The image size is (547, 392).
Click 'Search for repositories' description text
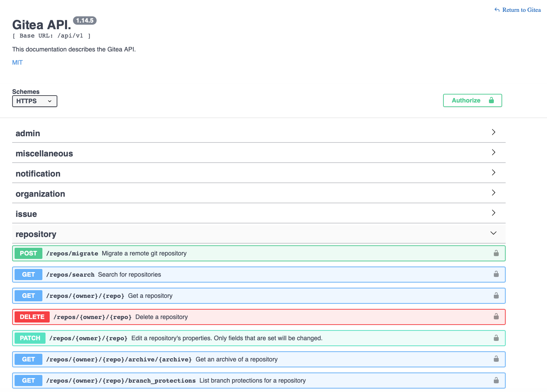pyautogui.click(x=130, y=275)
